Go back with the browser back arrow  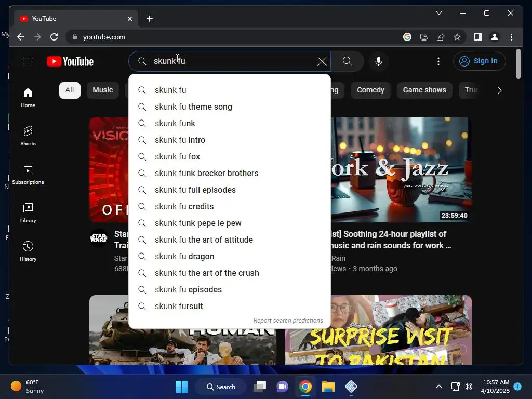tap(21, 37)
